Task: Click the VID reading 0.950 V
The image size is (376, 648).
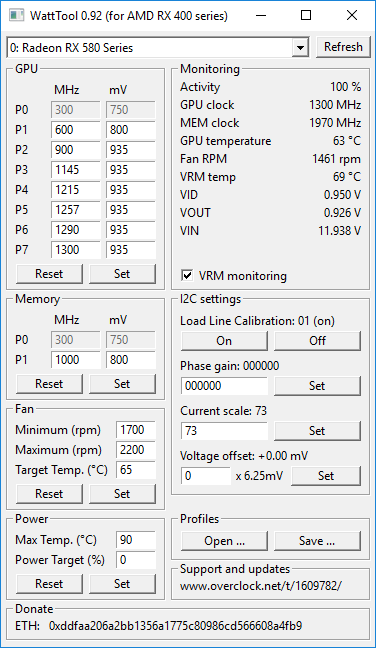Action: point(342,195)
